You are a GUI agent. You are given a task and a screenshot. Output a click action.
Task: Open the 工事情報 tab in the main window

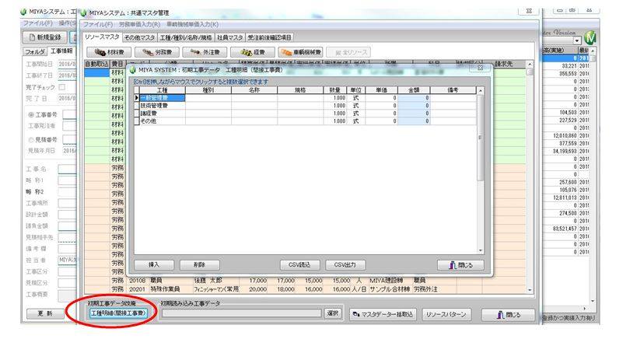[x=61, y=51]
